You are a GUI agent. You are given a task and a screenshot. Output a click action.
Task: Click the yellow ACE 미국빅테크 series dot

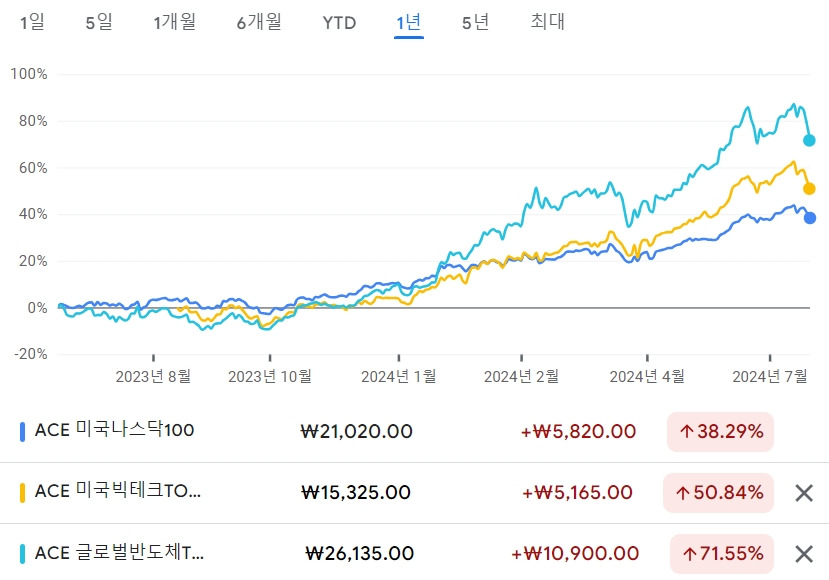[x=24, y=493]
